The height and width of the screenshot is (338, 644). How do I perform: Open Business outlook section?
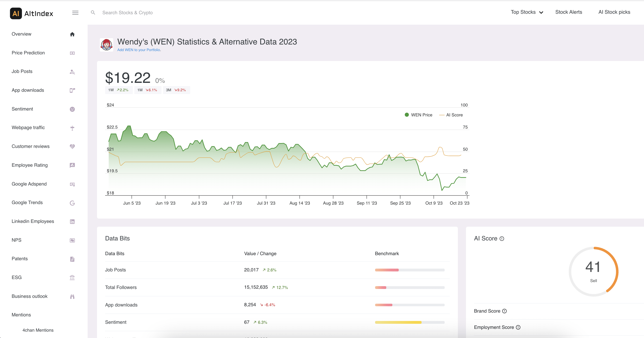pos(29,296)
